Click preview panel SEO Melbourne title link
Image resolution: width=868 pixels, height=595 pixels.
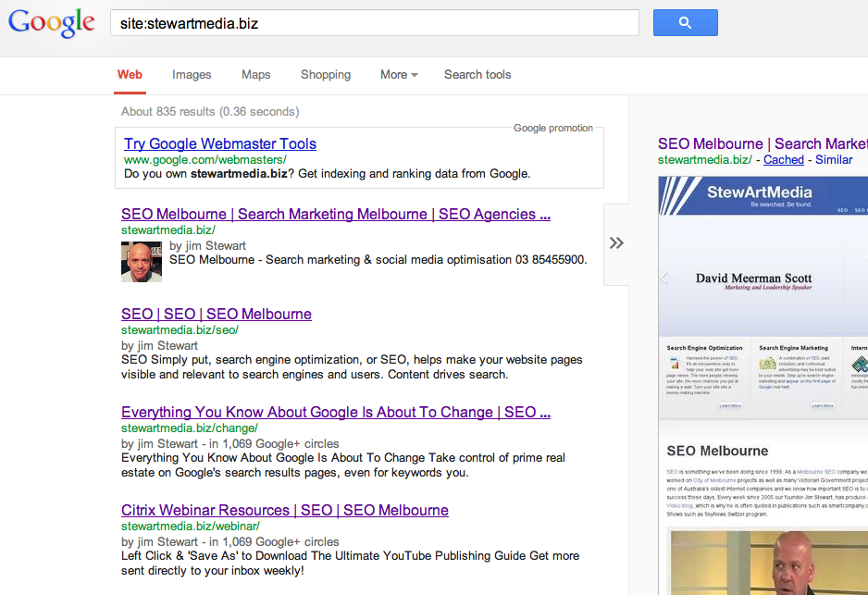(763, 144)
